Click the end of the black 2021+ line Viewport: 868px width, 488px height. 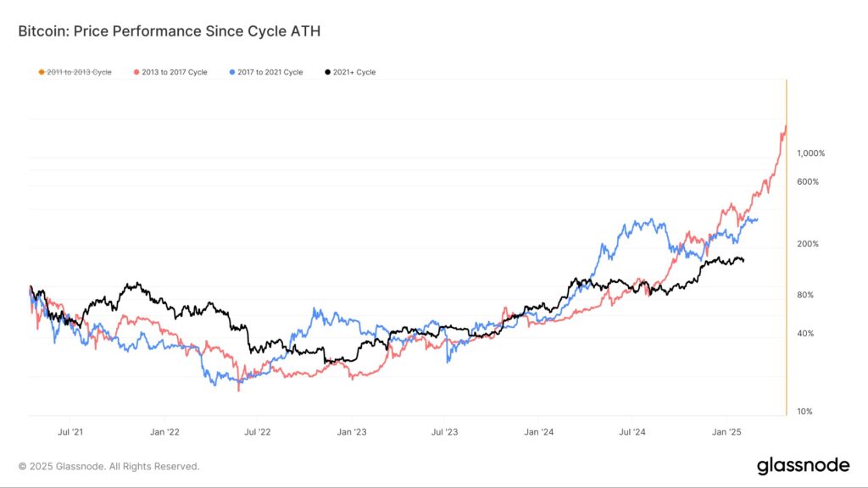click(x=743, y=260)
